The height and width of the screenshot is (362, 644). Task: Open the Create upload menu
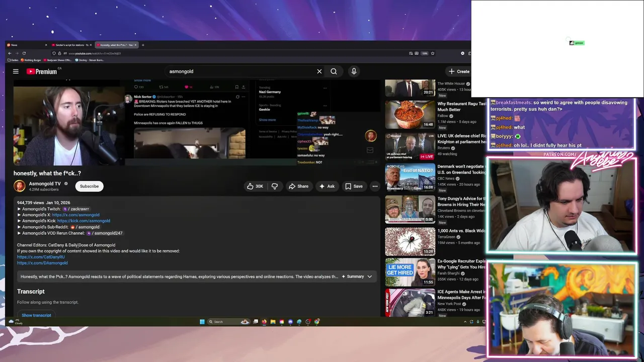[x=459, y=71]
